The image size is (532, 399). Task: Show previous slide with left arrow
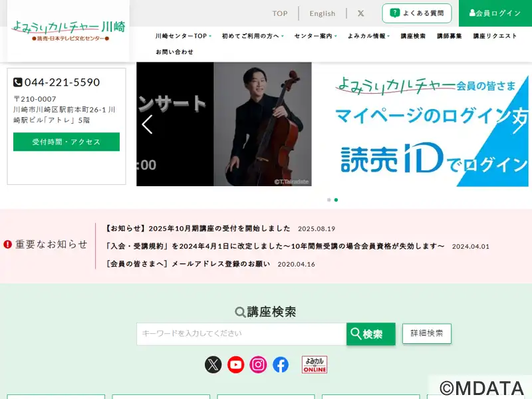pyautogui.click(x=147, y=124)
